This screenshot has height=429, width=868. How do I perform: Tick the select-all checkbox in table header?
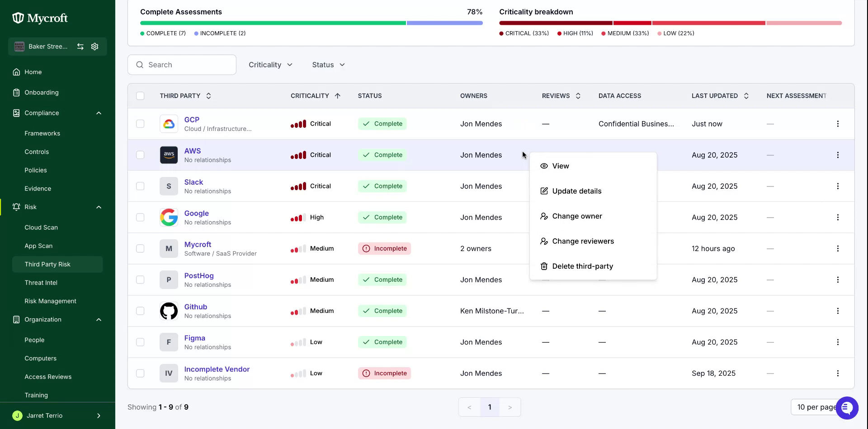tap(140, 96)
